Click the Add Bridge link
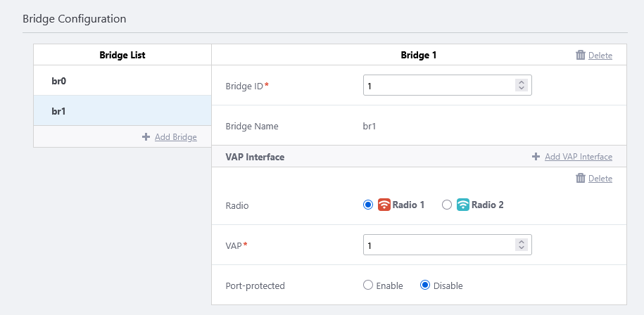644x315 pixels. 175,137
